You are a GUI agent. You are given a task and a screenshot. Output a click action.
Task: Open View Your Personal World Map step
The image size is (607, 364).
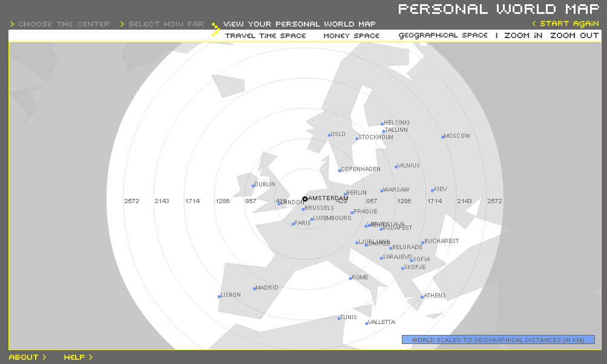(x=300, y=24)
